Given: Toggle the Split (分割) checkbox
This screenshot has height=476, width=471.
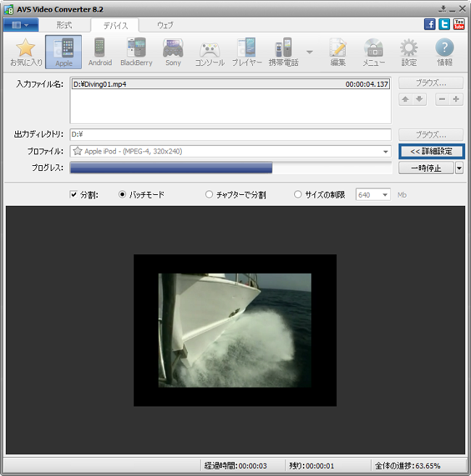Looking at the screenshot, I should pyautogui.click(x=73, y=194).
